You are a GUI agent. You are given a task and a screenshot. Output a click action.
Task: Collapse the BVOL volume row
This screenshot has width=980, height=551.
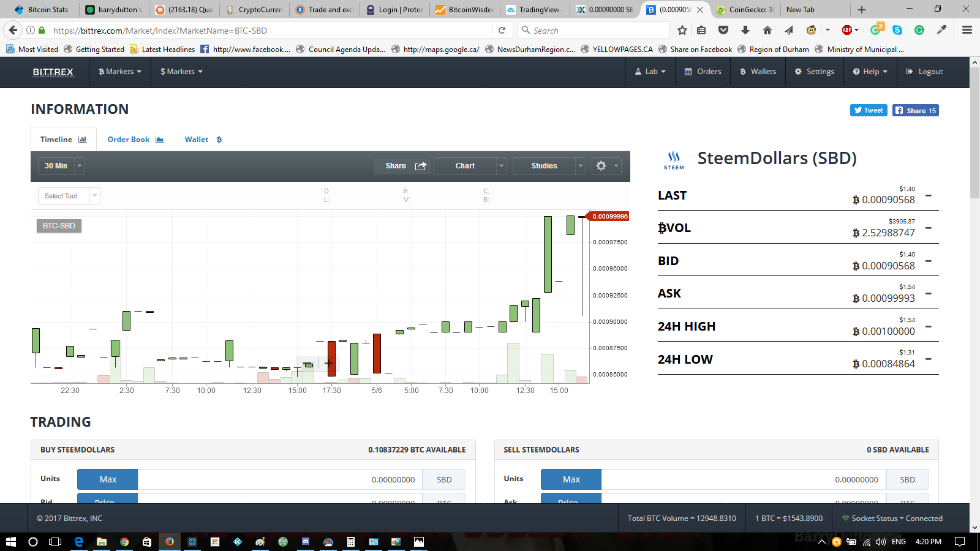[929, 228]
